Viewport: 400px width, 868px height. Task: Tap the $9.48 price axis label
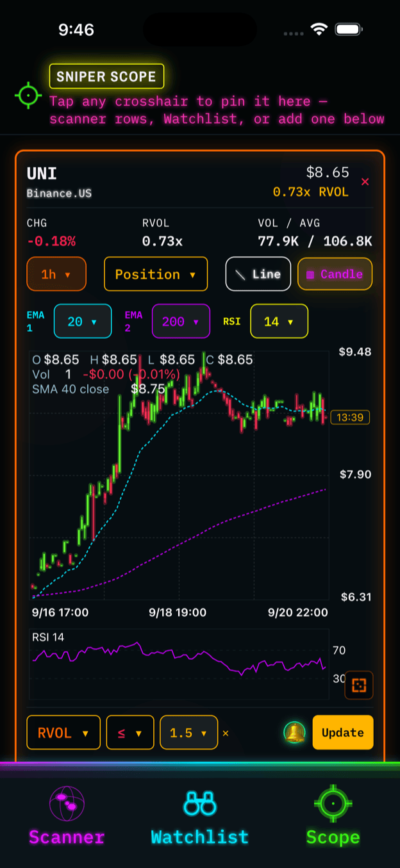click(356, 352)
